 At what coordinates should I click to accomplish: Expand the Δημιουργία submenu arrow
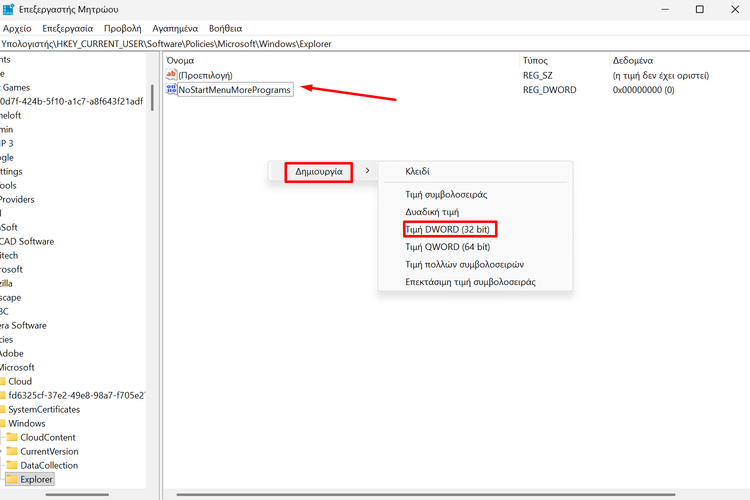367,171
